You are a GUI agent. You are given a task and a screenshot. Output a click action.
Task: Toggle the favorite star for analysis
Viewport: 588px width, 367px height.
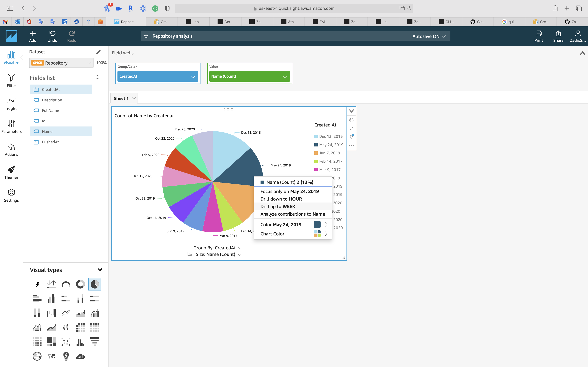point(146,36)
